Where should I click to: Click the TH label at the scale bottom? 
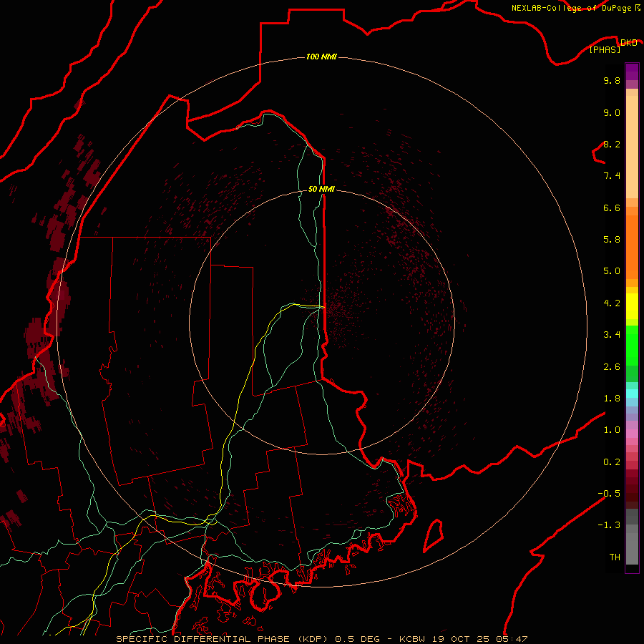tap(615, 557)
